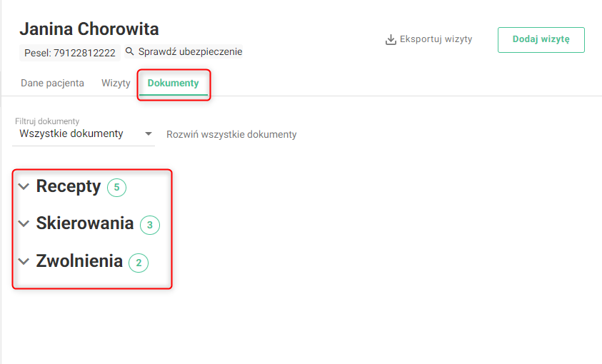
Task: Click the Pesel number chip
Action: [70, 53]
